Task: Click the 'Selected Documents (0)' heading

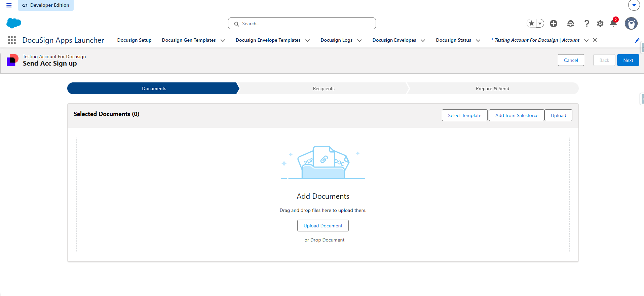Action: click(106, 114)
